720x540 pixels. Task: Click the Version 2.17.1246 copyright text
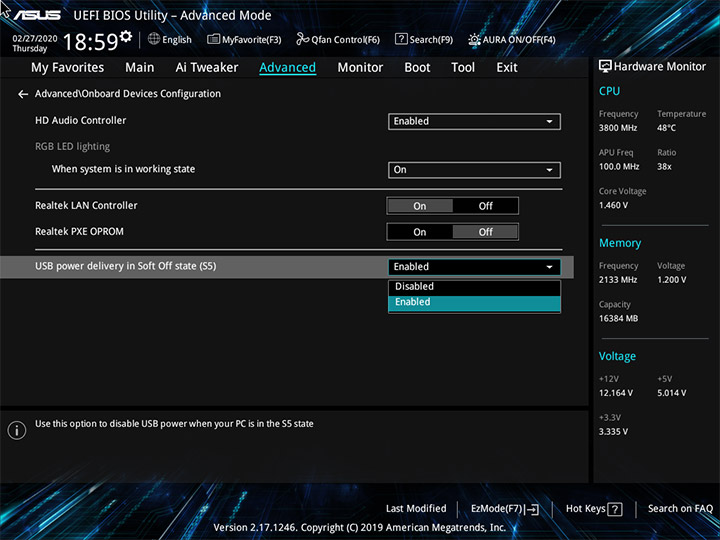coord(360,528)
